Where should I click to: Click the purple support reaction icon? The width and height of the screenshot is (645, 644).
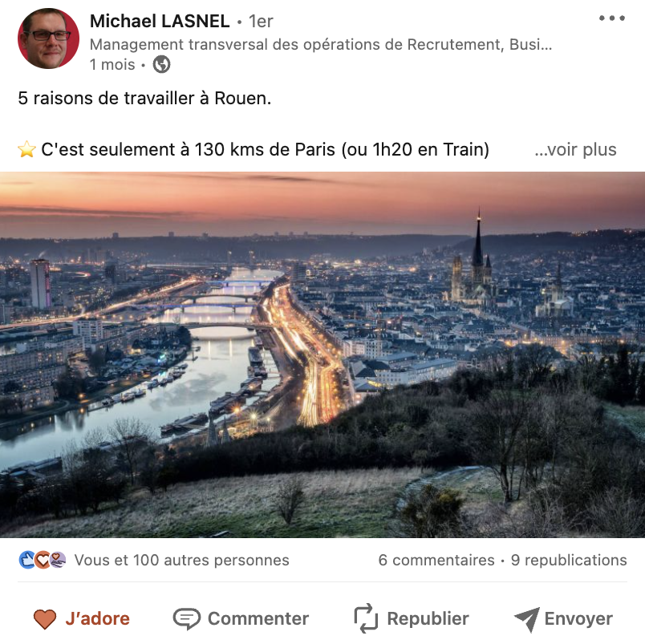(58, 560)
